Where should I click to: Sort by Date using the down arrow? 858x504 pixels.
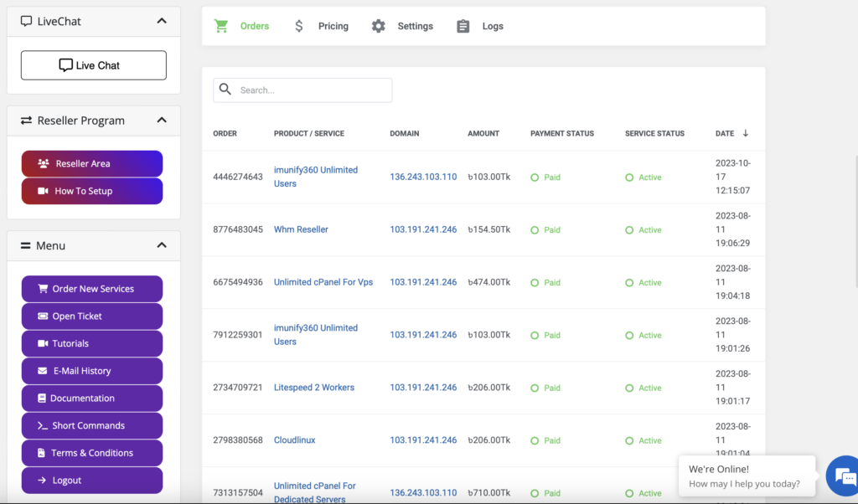[x=746, y=133]
